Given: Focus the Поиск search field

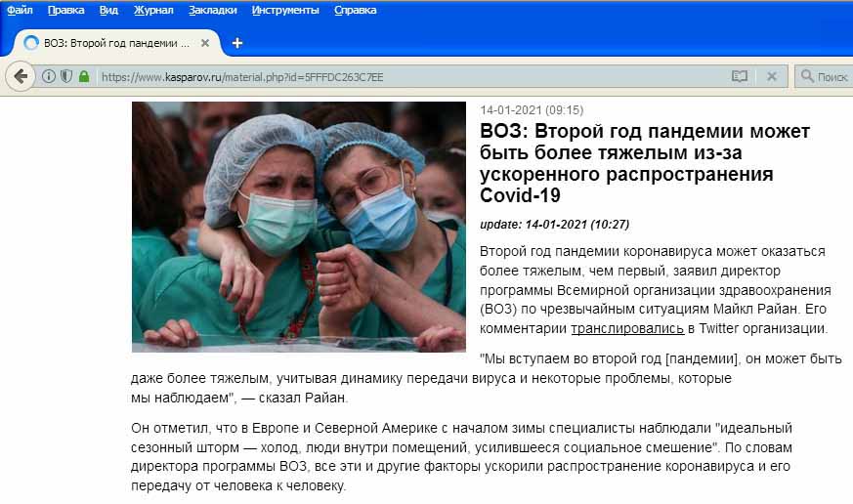Looking at the screenshot, I should coord(824,76).
